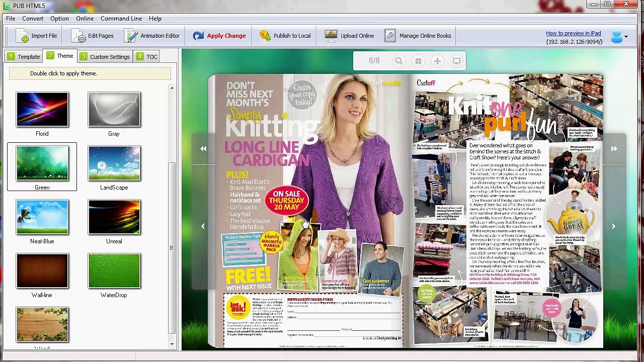Open the Convert menu
This screenshot has height=362, width=644.
(33, 19)
